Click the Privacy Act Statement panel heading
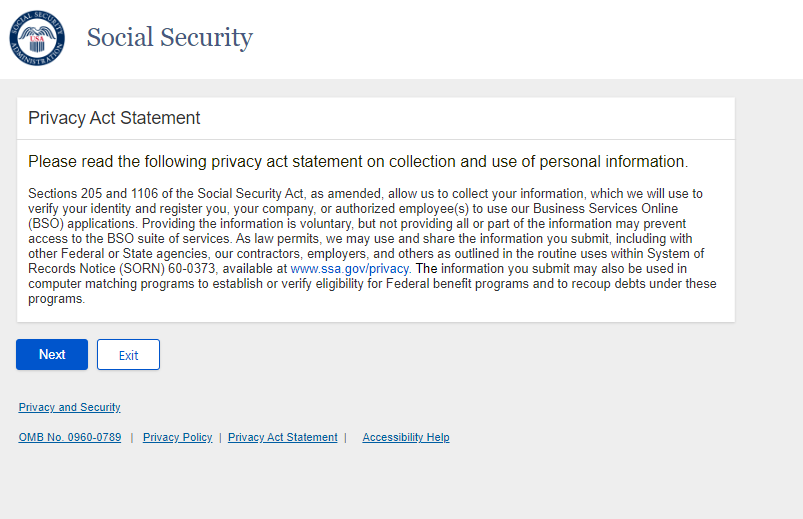The width and height of the screenshot is (803, 519). click(114, 118)
